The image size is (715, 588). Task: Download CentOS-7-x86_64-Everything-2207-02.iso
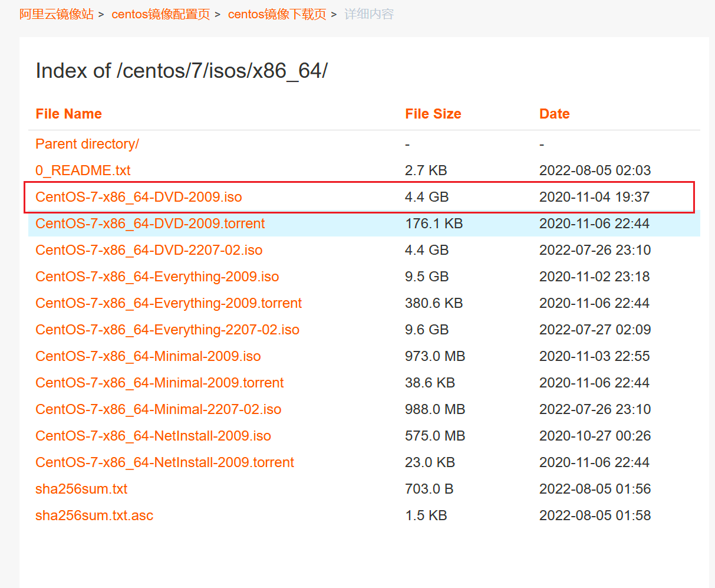(x=167, y=330)
